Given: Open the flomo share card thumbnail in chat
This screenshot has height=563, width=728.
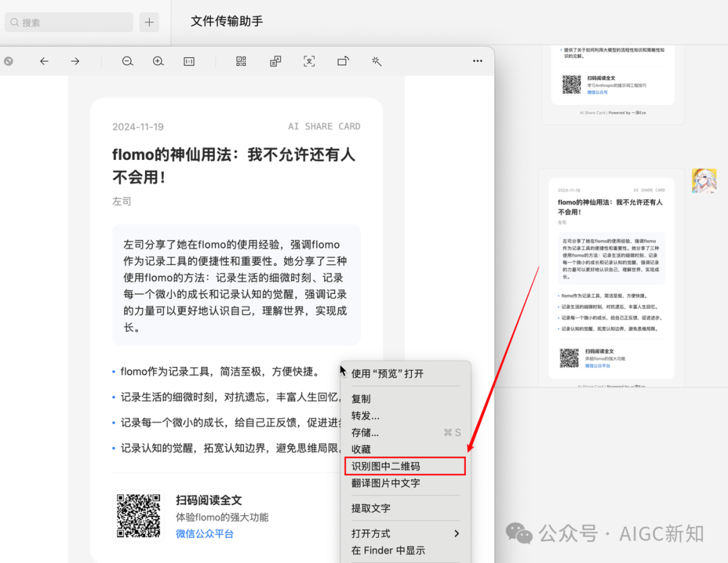Looking at the screenshot, I should [611, 278].
